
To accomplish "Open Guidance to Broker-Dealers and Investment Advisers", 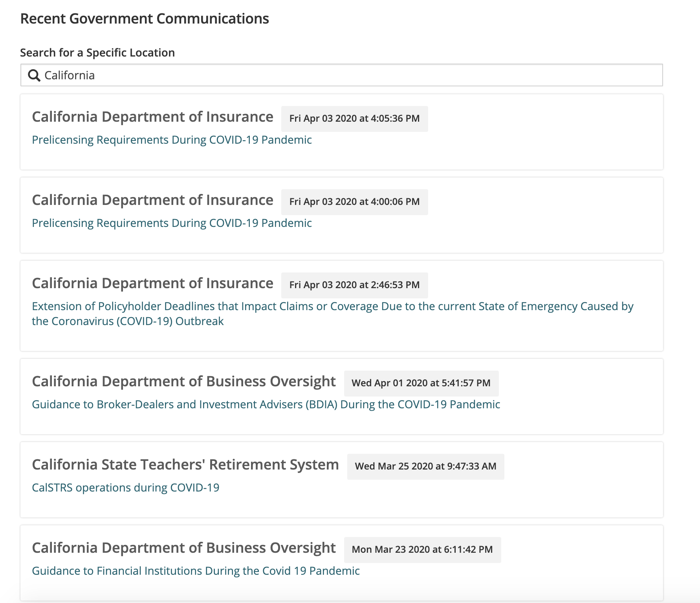I will click(x=266, y=404).
